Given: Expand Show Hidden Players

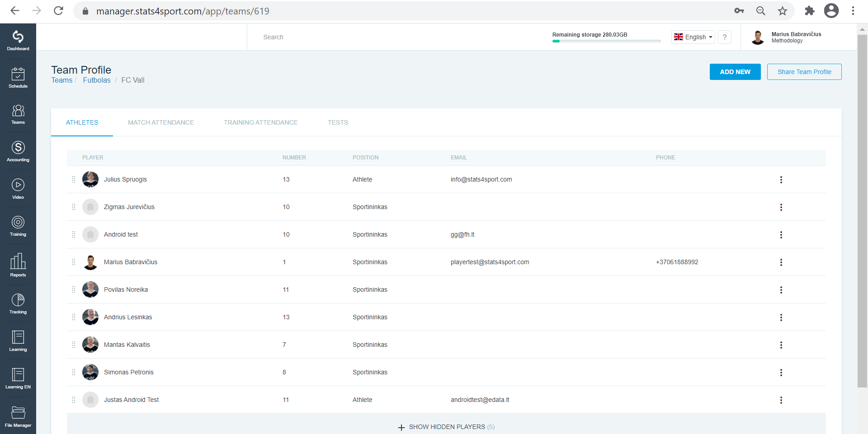Looking at the screenshot, I should click(447, 427).
